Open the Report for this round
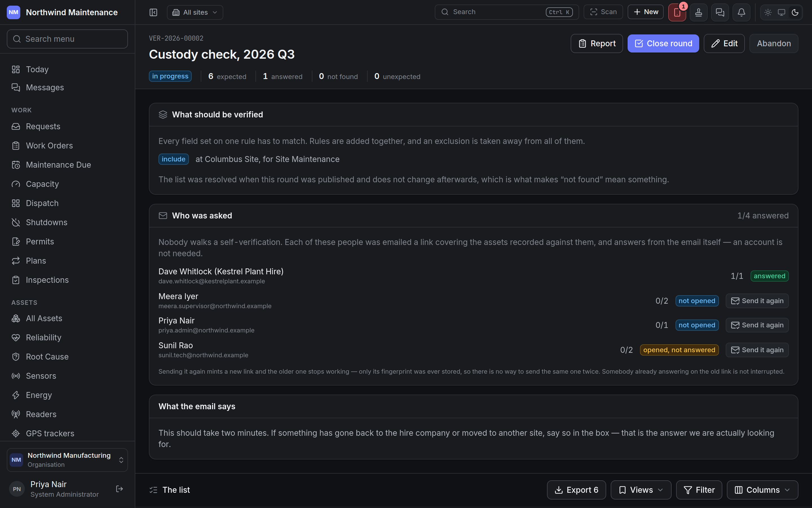This screenshot has height=508, width=812. 597,43
